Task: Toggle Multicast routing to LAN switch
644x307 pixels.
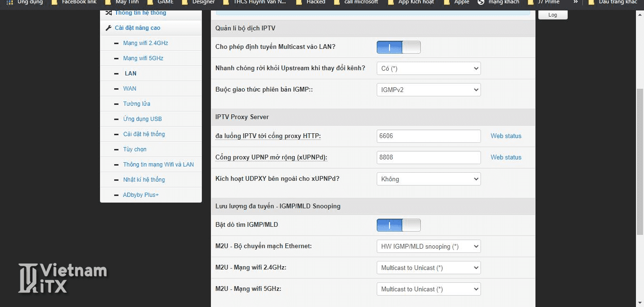Action: click(399, 47)
